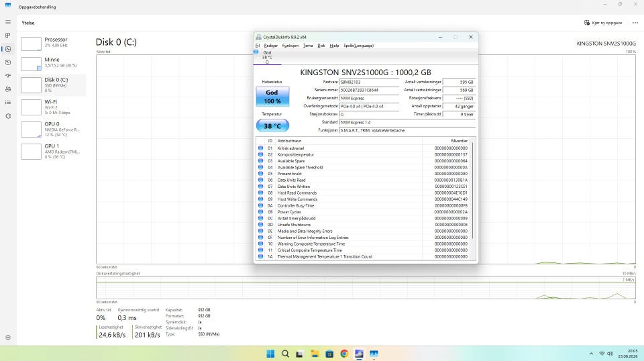The height and width of the screenshot is (361, 644).
Task: Select the GPU 1 AMD Radeon performance item
Action: 52,151
